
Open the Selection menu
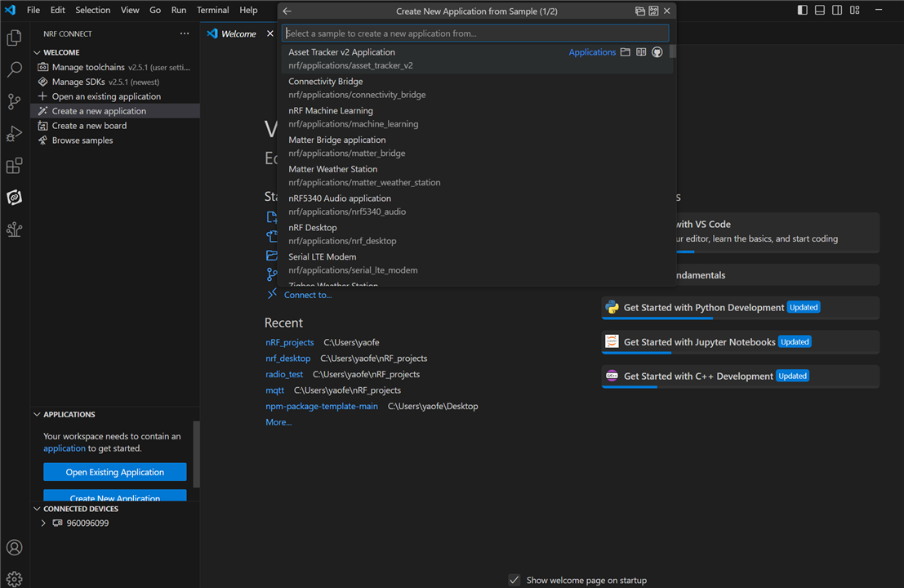[x=93, y=10]
